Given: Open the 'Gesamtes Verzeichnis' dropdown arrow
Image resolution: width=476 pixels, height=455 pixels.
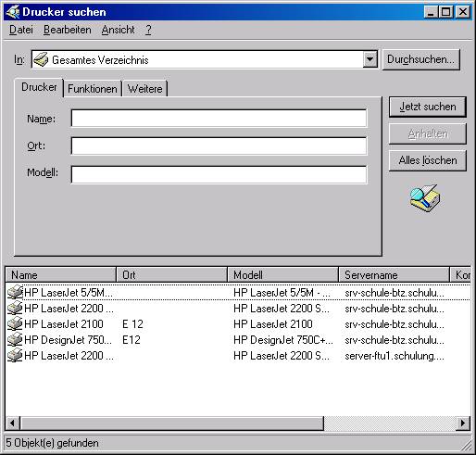Looking at the screenshot, I should [370, 59].
